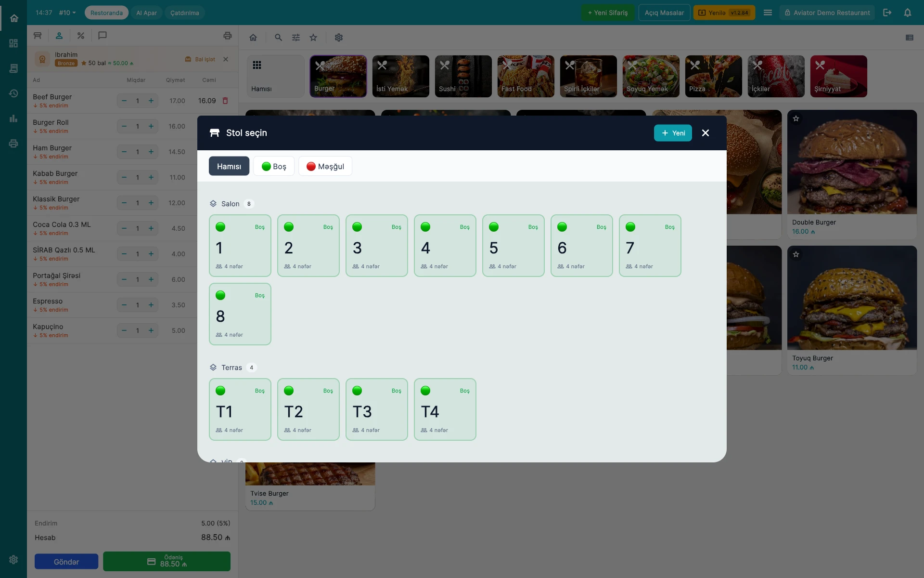Select the Fast Food category

tap(526, 76)
